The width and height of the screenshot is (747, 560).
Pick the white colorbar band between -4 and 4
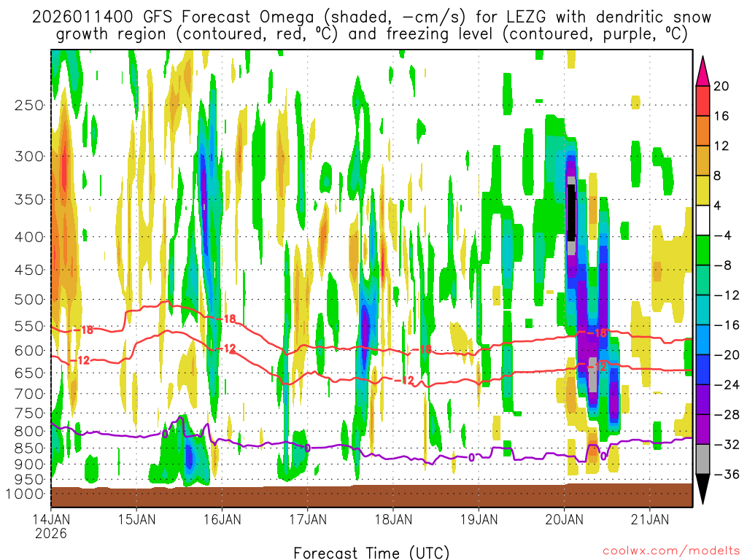[x=703, y=220]
